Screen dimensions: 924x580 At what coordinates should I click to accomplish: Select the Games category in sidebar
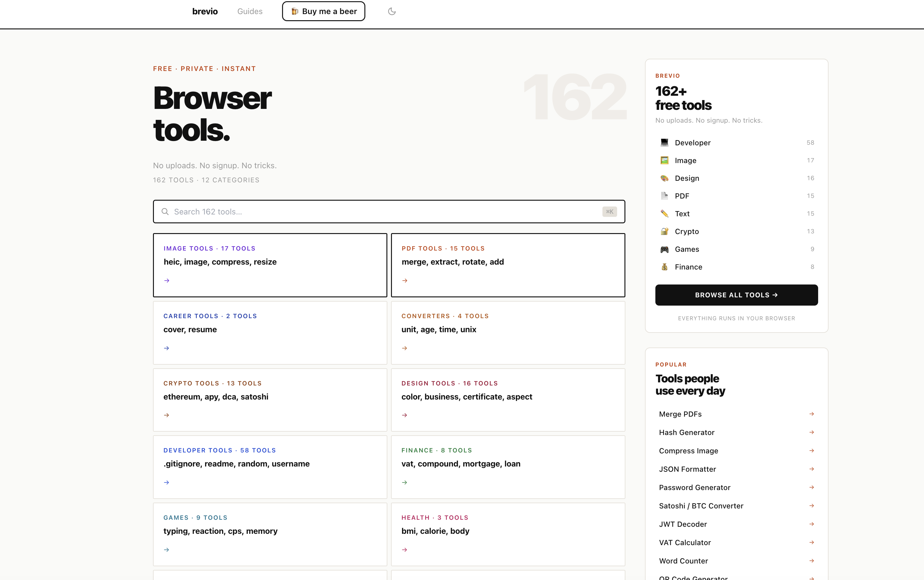(737, 249)
